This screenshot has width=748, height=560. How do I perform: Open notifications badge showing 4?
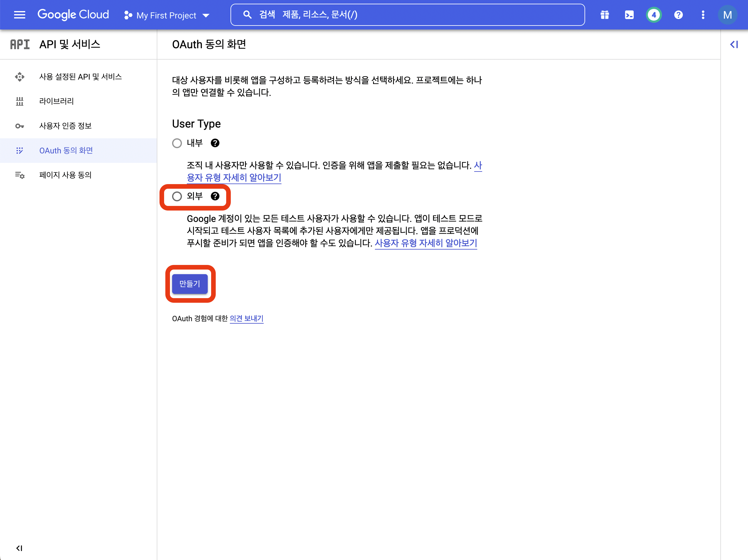[x=654, y=15]
